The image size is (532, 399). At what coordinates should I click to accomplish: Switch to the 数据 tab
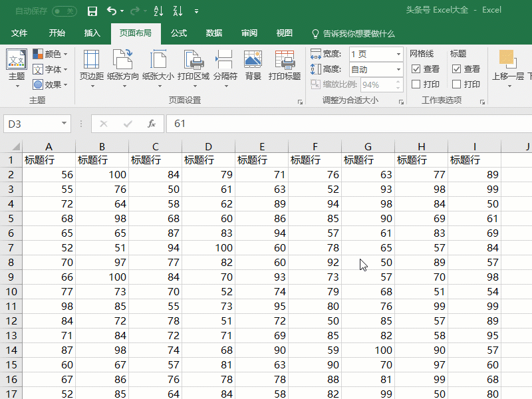(214, 33)
